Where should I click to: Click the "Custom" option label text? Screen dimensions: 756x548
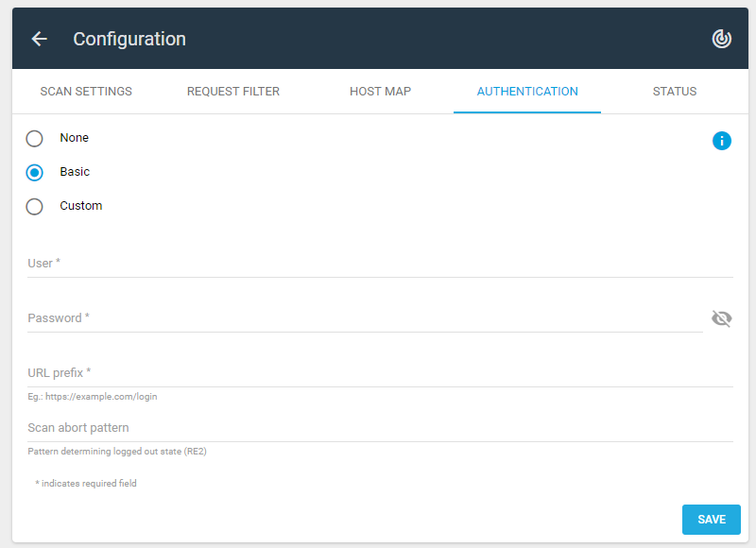[x=81, y=206]
